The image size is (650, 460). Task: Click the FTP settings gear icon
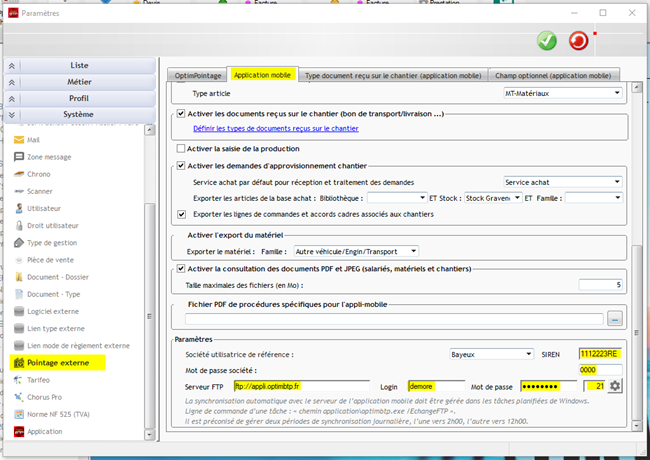[616, 387]
